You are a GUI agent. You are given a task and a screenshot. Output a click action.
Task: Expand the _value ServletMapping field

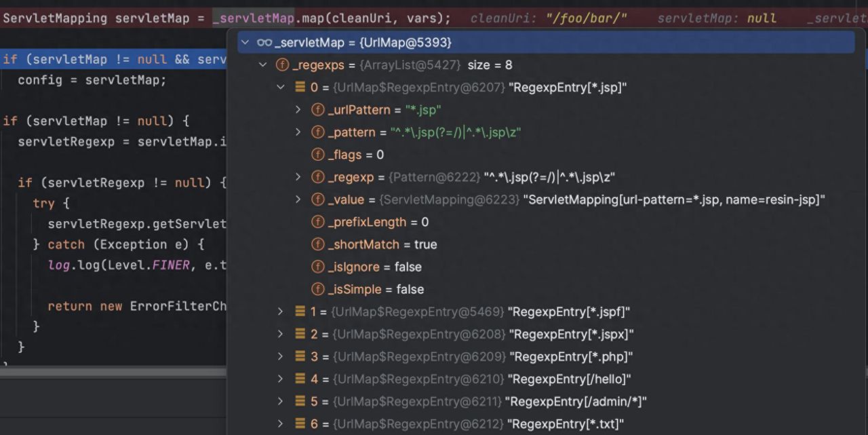click(298, 200)
